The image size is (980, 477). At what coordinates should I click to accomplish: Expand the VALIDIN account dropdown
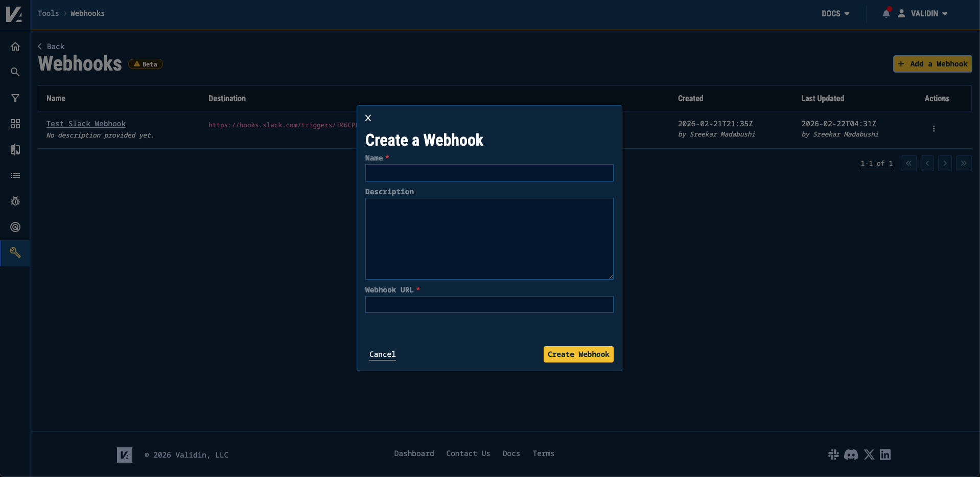[925, 14]
